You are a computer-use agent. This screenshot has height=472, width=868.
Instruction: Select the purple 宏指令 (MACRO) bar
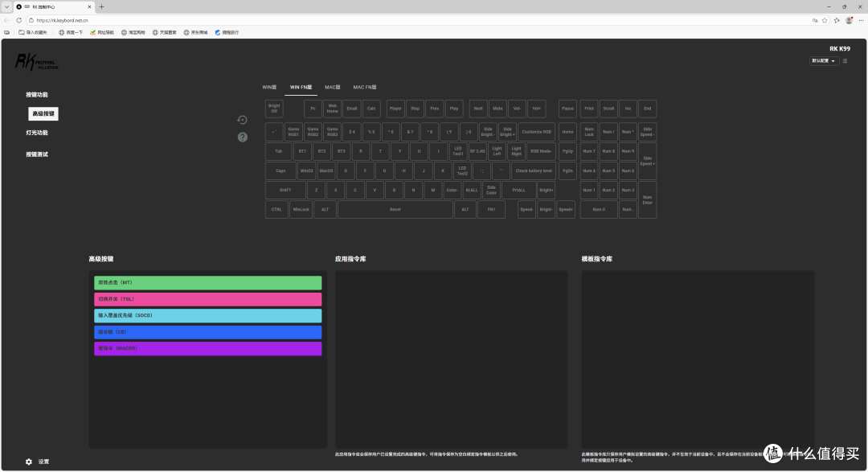pyautogui.click(x=207, y=348)
